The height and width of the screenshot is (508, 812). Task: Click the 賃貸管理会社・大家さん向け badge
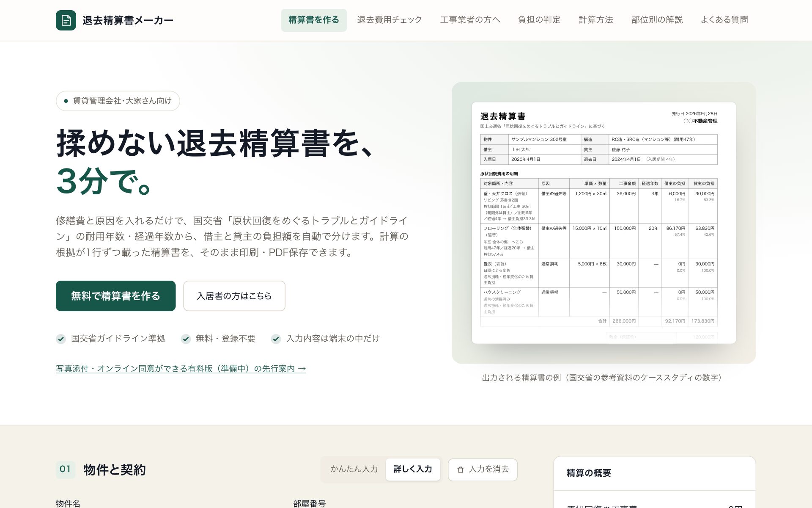click(118, 101)
